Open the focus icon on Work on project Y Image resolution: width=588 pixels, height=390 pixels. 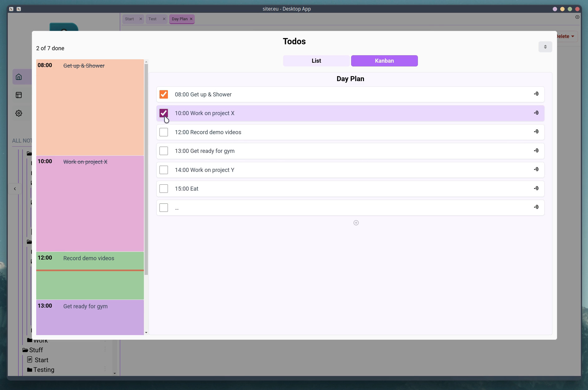pyautogui.click(x=537, y=169)
